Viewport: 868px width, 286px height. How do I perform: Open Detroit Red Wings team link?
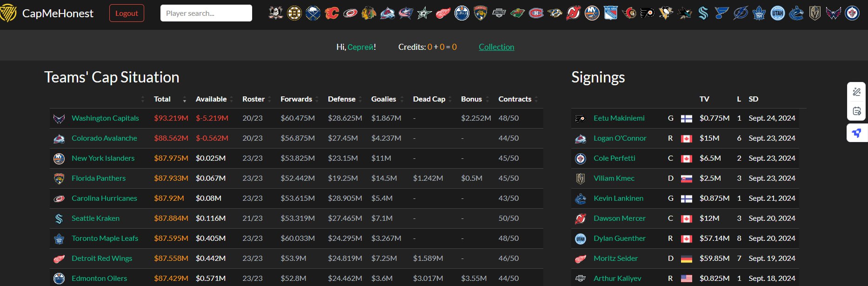[102, 259]
